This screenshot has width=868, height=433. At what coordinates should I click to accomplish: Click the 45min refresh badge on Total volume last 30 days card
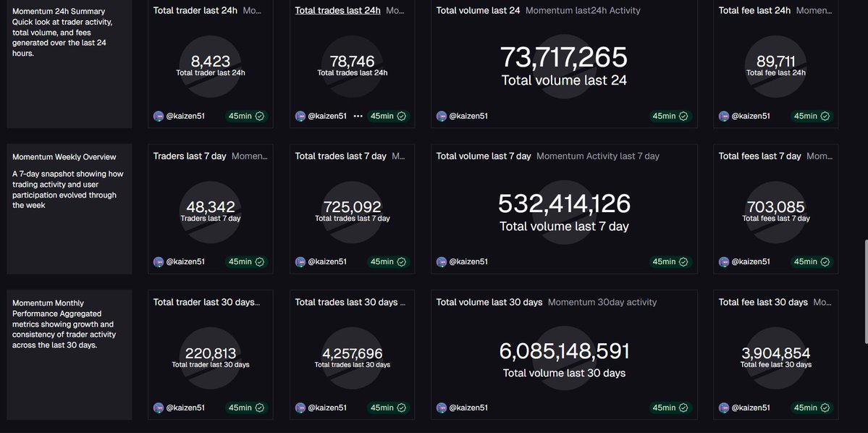670,408
